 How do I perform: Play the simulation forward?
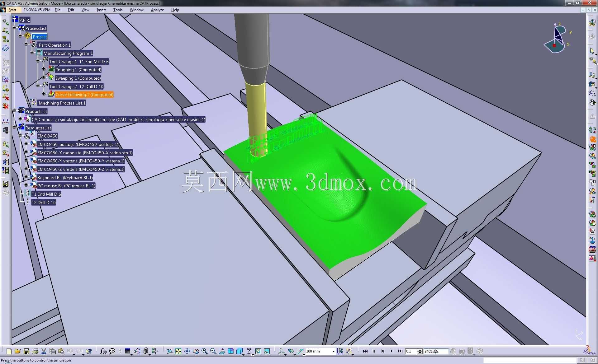(392, 351)
